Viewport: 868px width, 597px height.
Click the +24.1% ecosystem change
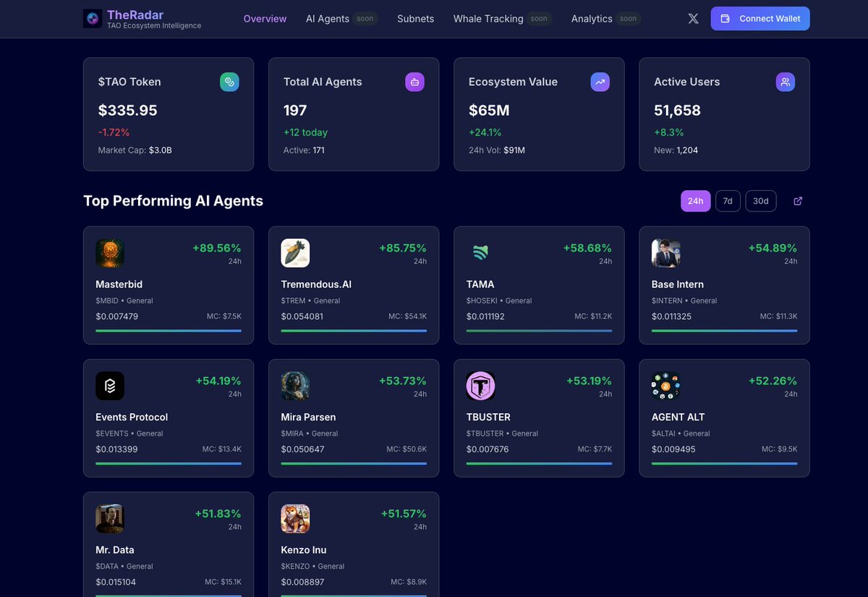click(485, 132)
